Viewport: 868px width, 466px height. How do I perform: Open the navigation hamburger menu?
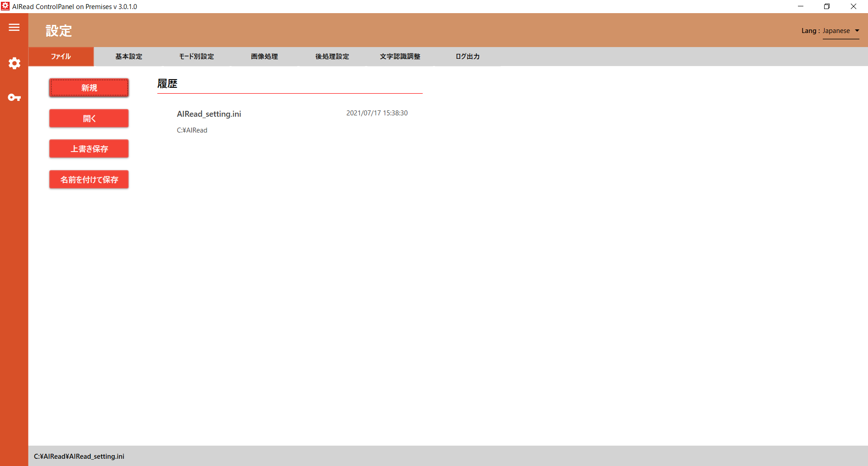click(14, 27)
